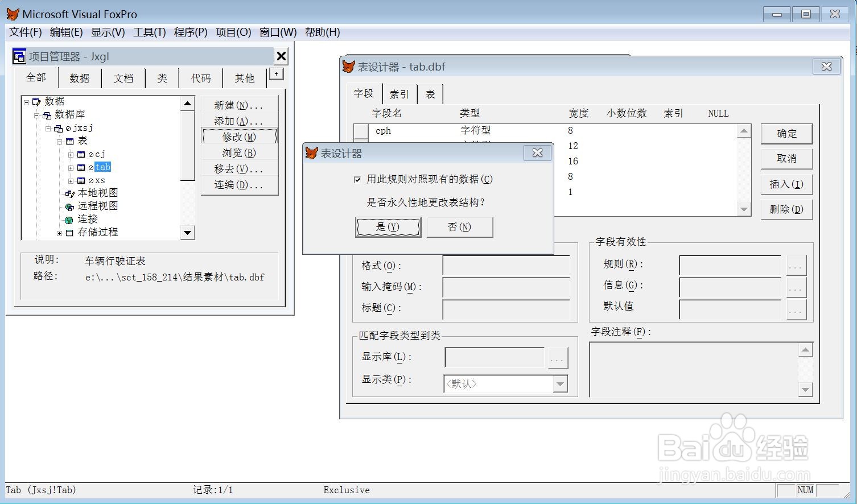Close the 表设计器 confirmation dialog
The height and width of the screenshot is (504, 857).
(537, 153)
